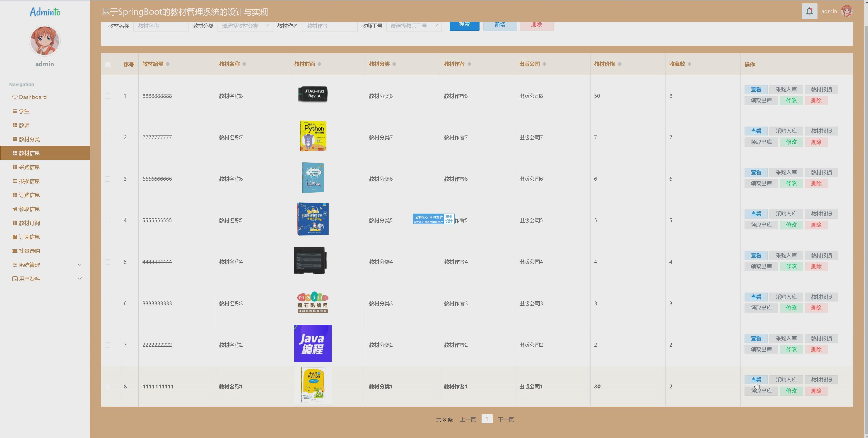
Task: Sort by 教材价格 column arrows
Action: coord(619,64)
